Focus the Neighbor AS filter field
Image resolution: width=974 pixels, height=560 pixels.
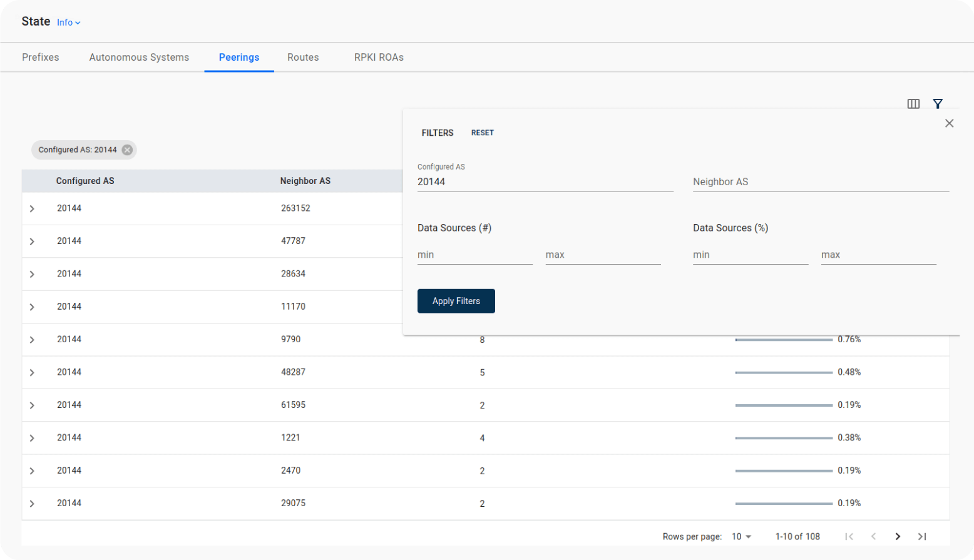point(820,182)
